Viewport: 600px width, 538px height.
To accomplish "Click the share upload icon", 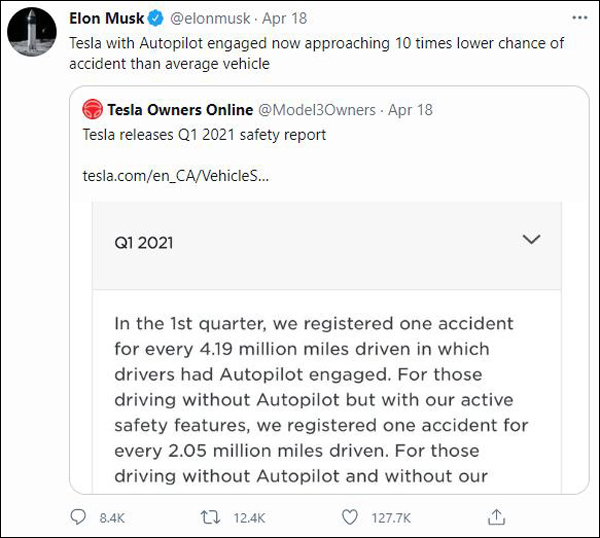I will [495, 517].
